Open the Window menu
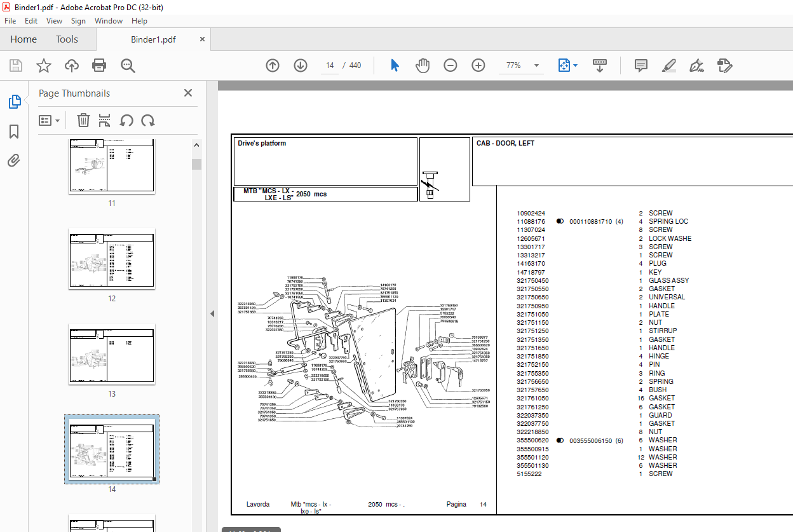This screenshot has height=532, width=793. click(109, 21)
